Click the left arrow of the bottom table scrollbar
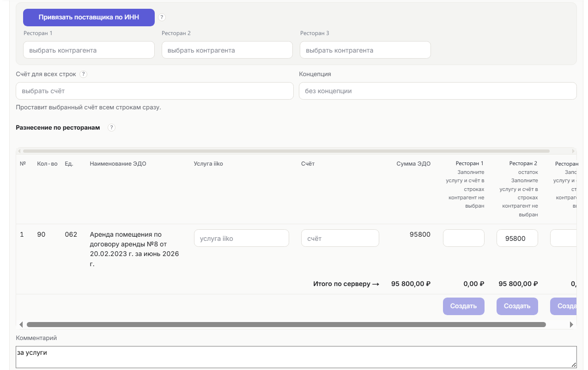The image size is (588, 370). (x=20, y=325)
